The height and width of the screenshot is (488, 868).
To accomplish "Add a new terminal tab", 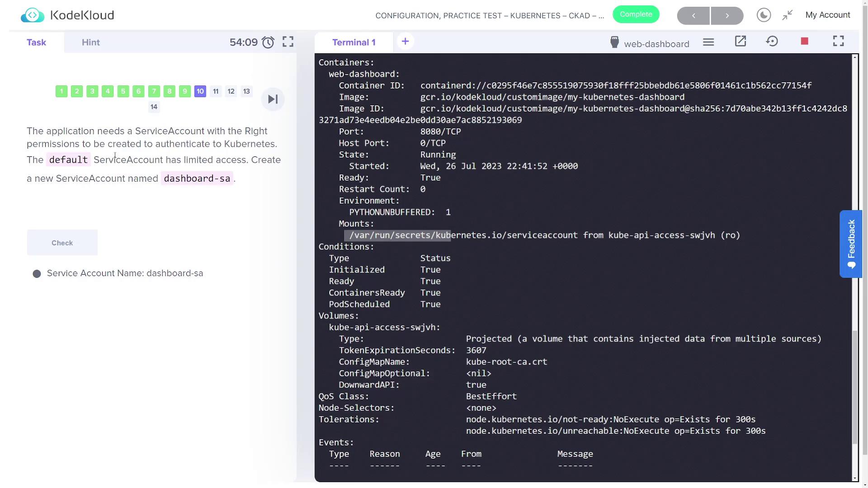I will 405,42.
